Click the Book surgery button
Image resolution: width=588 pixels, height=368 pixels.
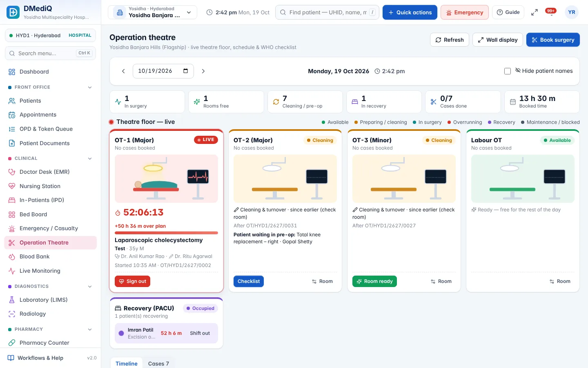pyautogui.click(x=553, y=40)
